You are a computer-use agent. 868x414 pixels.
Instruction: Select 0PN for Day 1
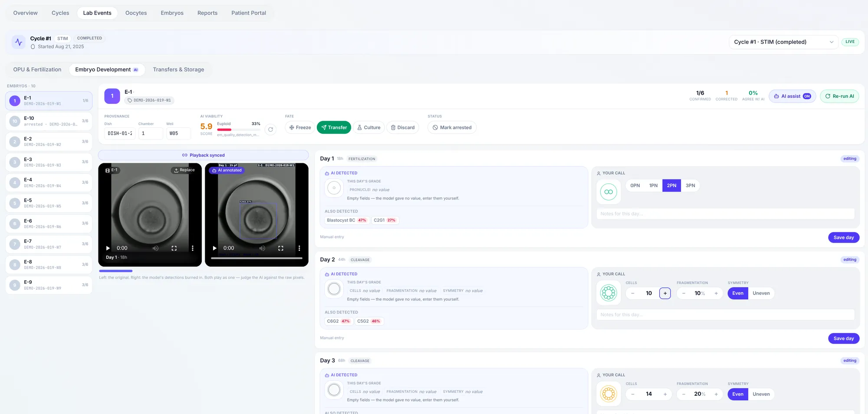click(x=635, y=185)
